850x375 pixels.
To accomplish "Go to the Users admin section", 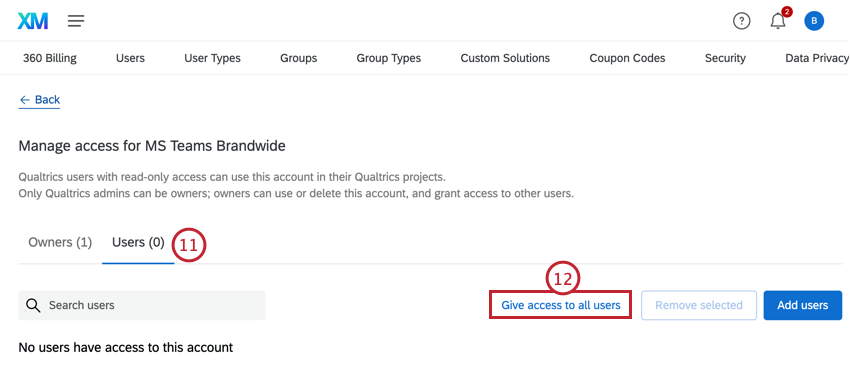I will (130, 58).
